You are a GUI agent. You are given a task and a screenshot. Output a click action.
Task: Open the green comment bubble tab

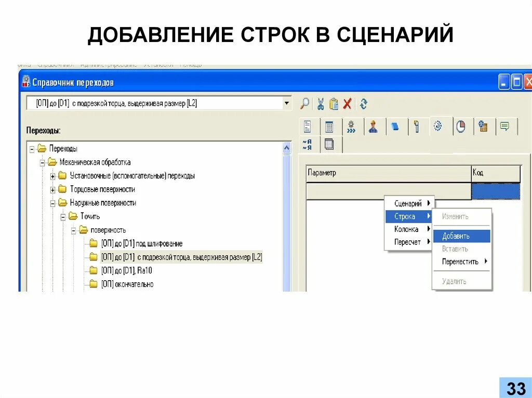[505, 127]
